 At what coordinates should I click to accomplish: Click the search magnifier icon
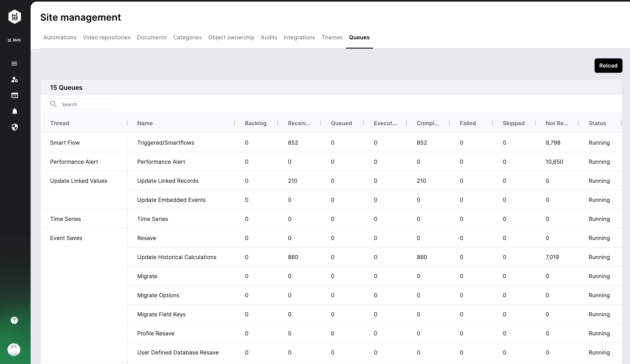click(53, 104)
